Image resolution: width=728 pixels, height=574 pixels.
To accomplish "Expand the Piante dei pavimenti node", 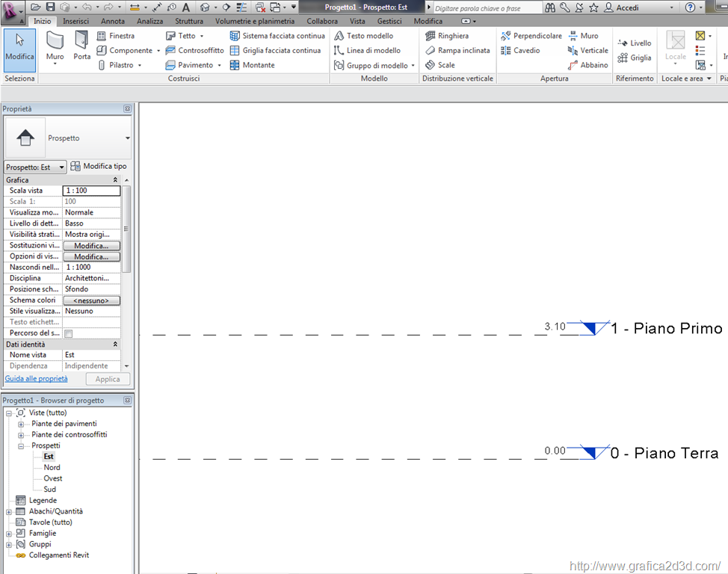I will click(x=22, y=424).
